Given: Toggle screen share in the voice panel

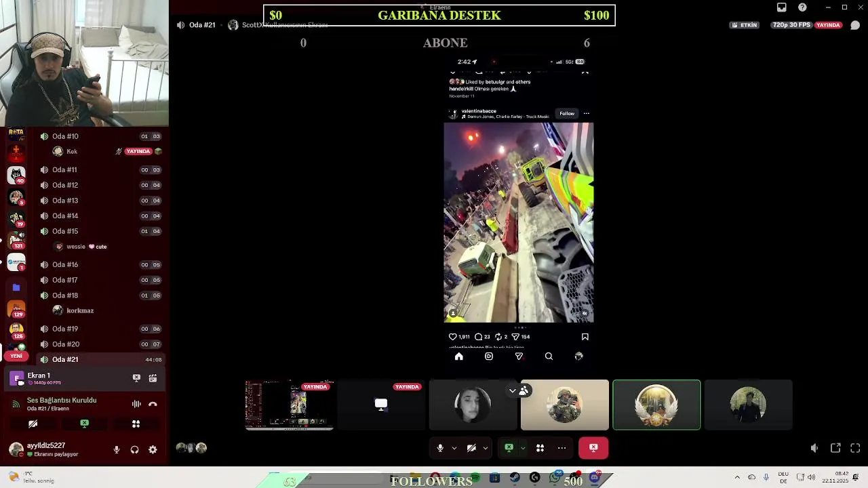Looking at the screenshot, I should 84,424.
